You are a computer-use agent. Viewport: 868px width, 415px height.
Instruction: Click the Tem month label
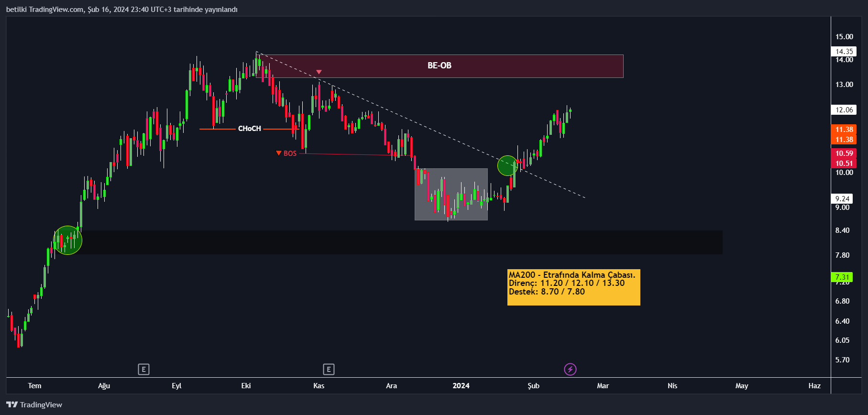pos(34,385)
